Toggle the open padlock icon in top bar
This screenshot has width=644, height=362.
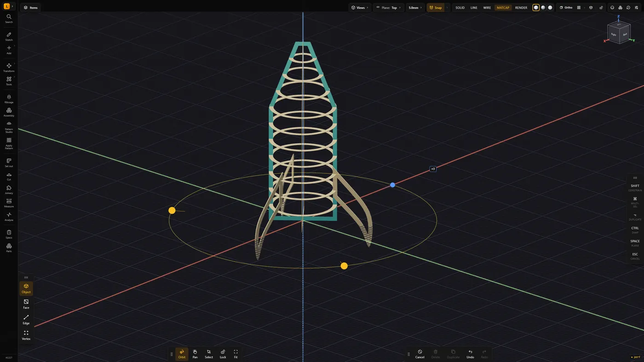[x=601, y=8]
